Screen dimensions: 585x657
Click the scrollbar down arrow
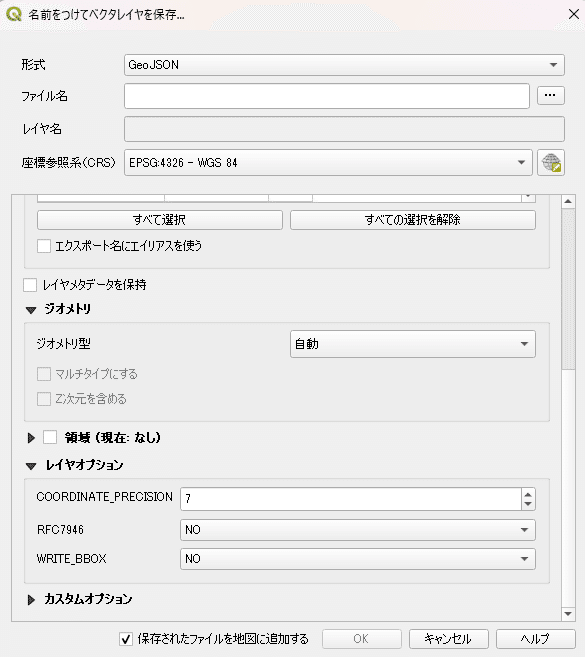(568, 614)
